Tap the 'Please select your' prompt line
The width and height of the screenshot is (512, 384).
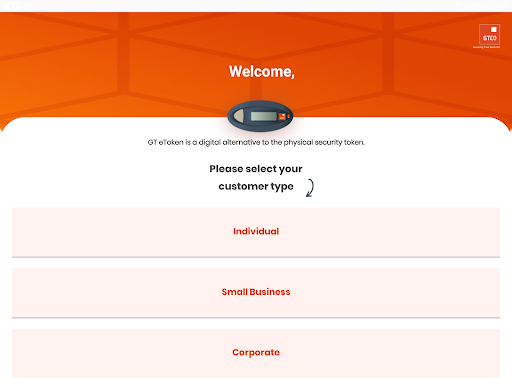tap(256, 169)
